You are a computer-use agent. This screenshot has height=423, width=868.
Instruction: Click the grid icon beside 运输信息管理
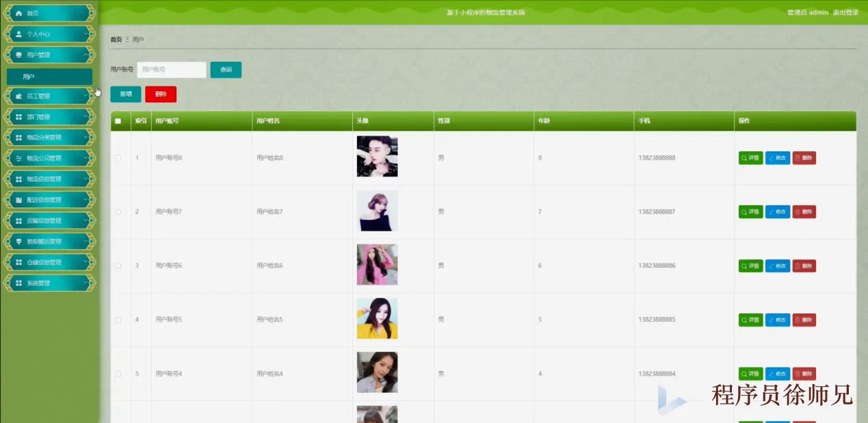click(x=19, y=221)
